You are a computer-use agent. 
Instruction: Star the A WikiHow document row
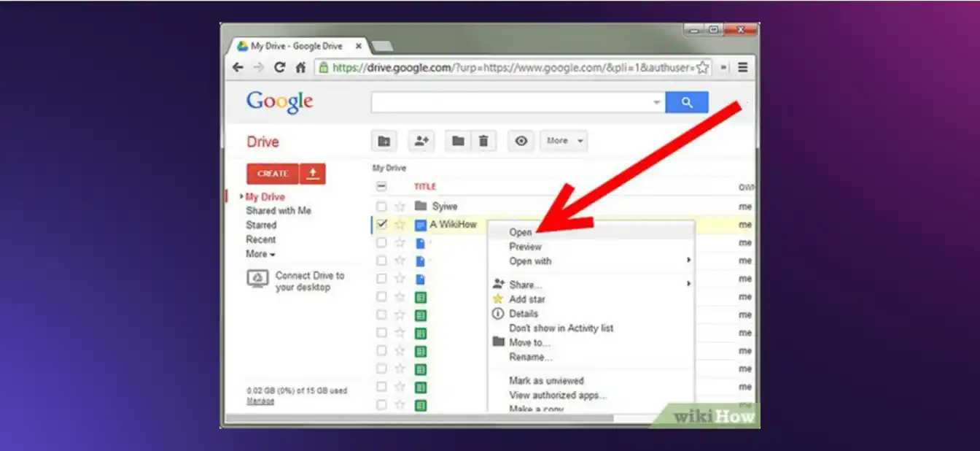pos(400,225)
